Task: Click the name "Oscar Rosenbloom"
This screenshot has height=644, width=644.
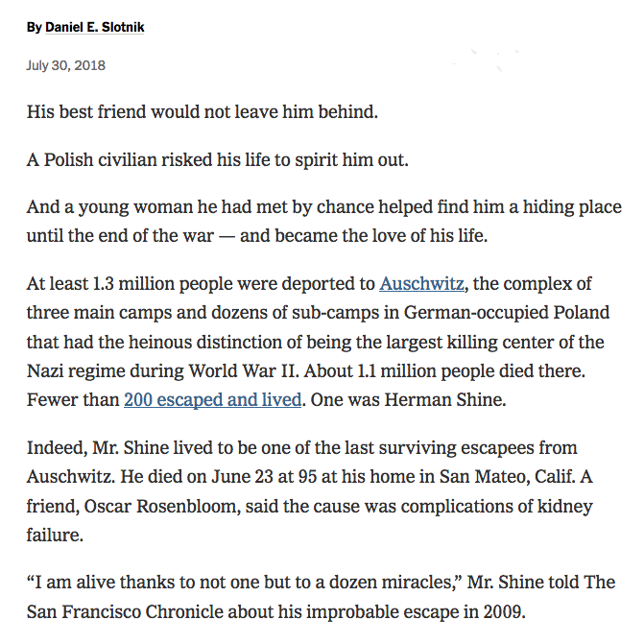Action: [x=155, y=506]
